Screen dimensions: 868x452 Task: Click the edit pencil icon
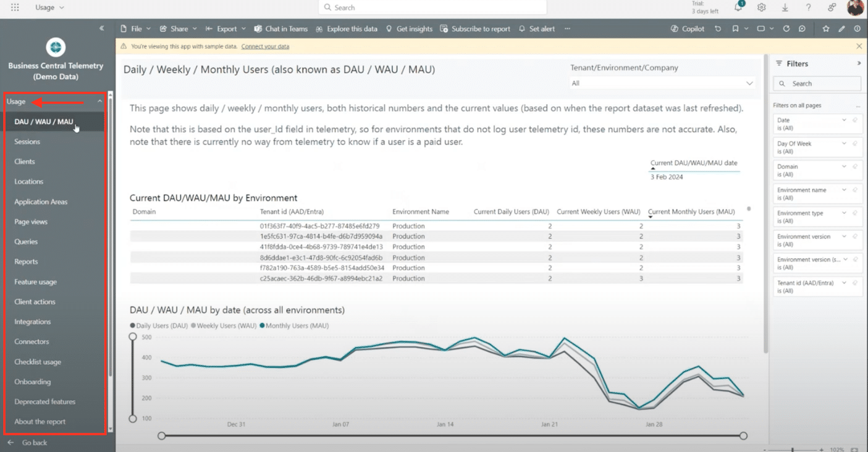841,28
